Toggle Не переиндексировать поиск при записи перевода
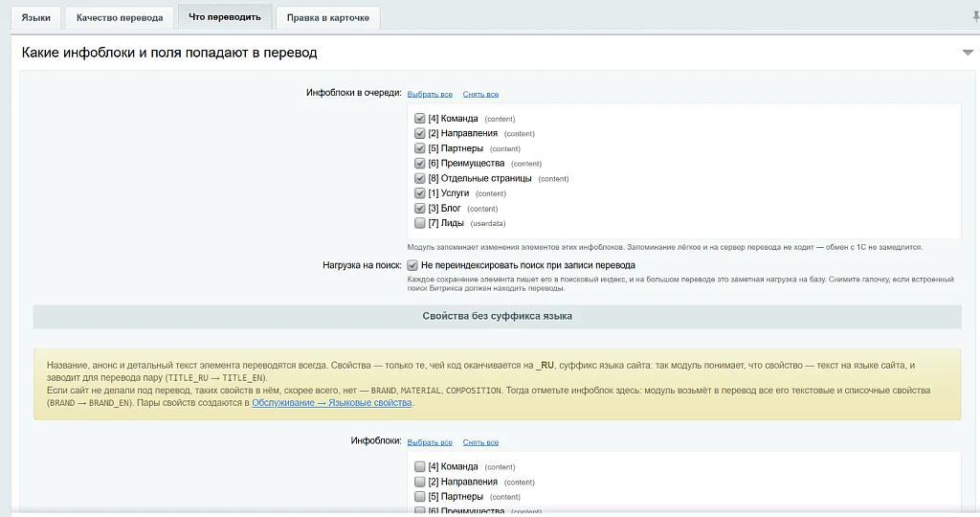 click(412, 265)
